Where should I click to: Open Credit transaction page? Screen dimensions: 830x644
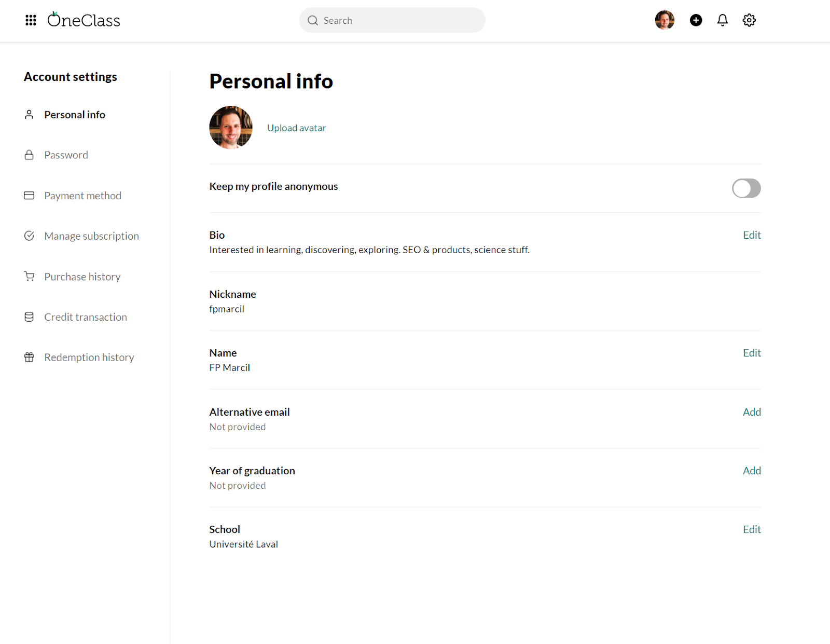click(85, 317)
